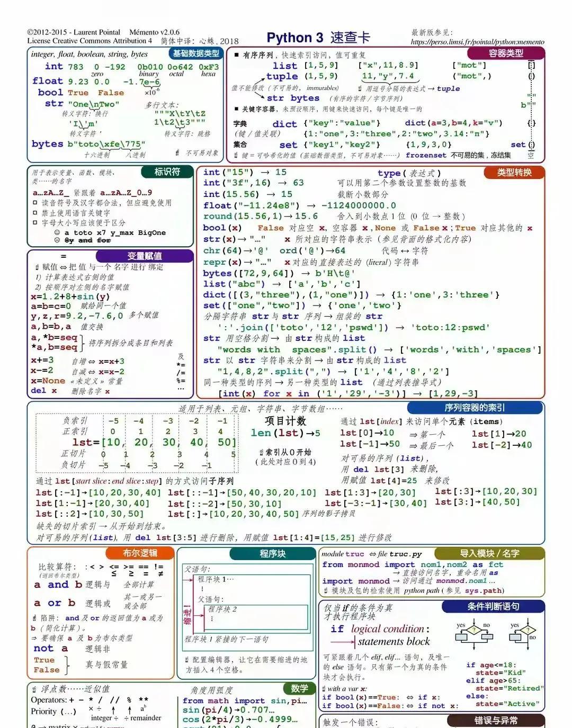Click the "lst[::-2]→[50,30,10]" slice example

[225, 504]
